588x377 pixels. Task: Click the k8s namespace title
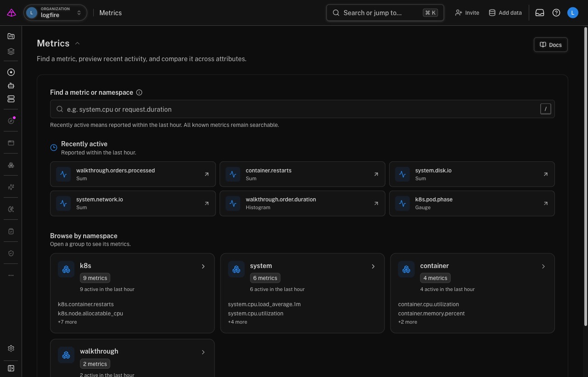[85, 266]
